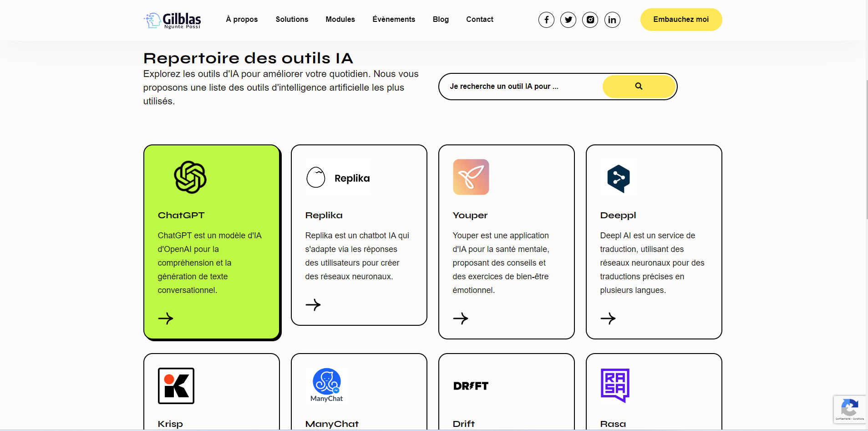Image resolution: width=868 pixels, height=431 pixels.
Task: Open the Drift card title
Action: tap(463, 424)
